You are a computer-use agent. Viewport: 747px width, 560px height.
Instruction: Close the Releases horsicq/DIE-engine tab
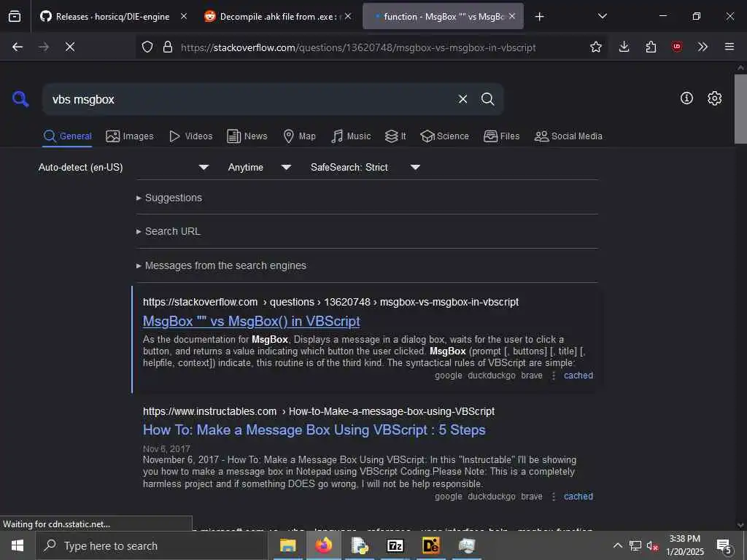pos(183,16)
